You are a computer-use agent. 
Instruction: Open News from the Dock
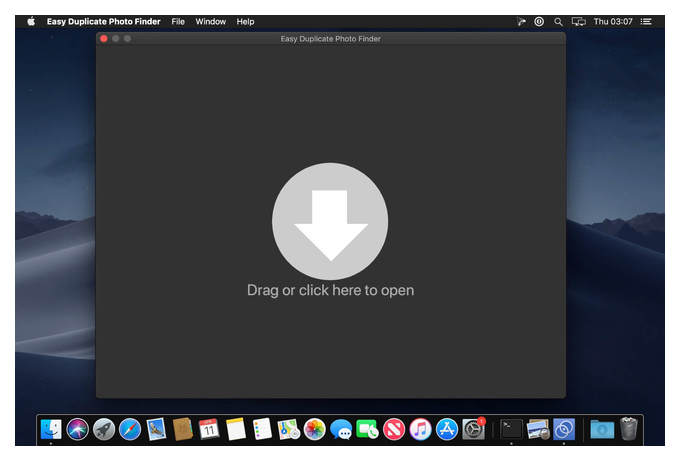[394, 429]
